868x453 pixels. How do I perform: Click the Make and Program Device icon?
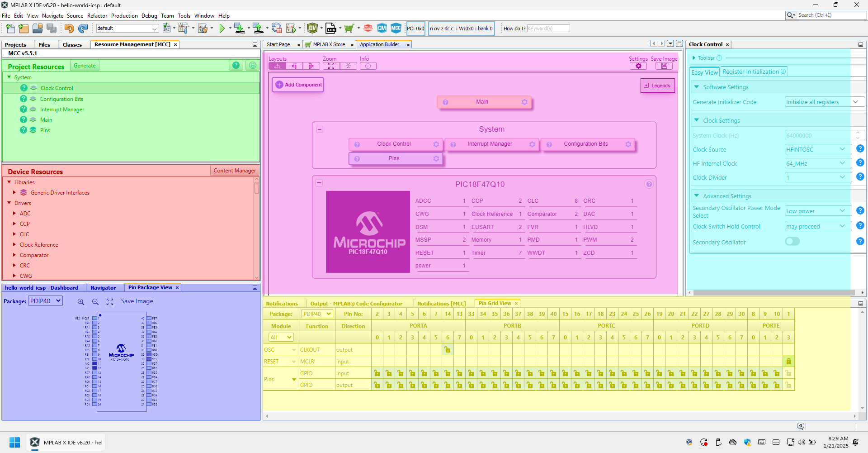240,29
